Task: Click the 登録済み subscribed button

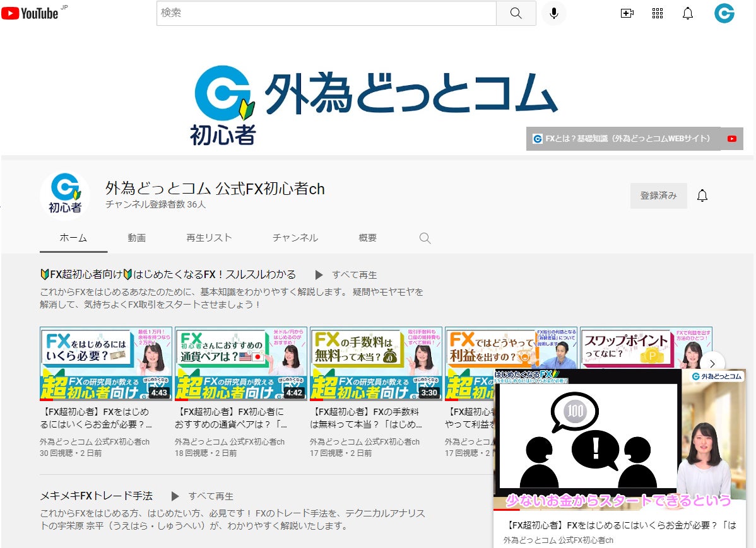Action: pyautogui.click(x=658, y=195)
